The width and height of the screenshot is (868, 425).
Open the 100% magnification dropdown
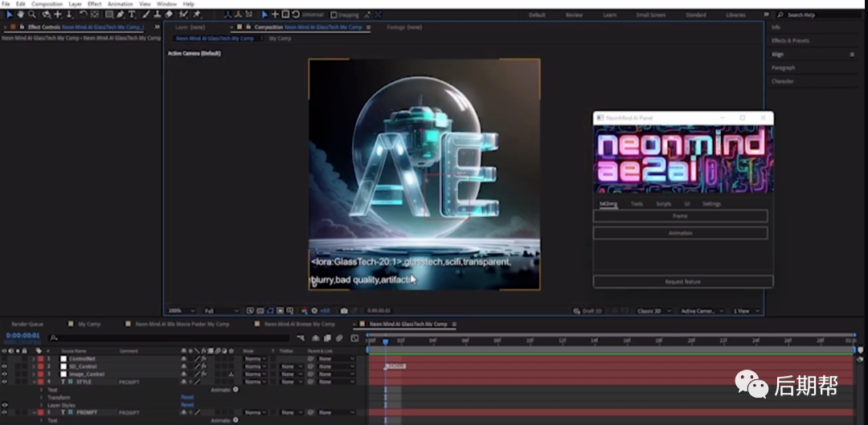tap(181, 311)
